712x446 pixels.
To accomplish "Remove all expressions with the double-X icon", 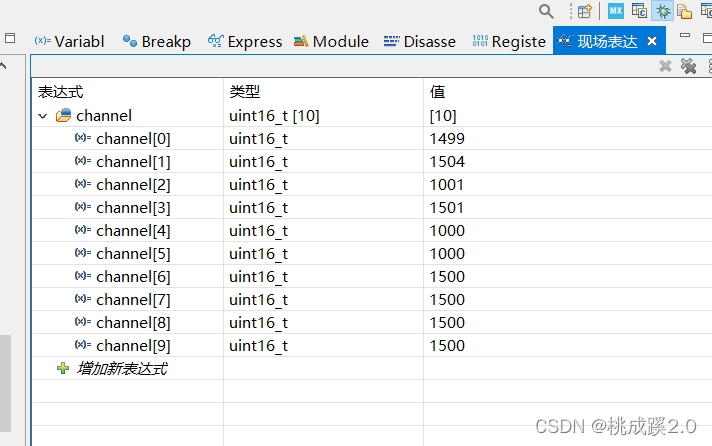I will (x=688, y=66).
